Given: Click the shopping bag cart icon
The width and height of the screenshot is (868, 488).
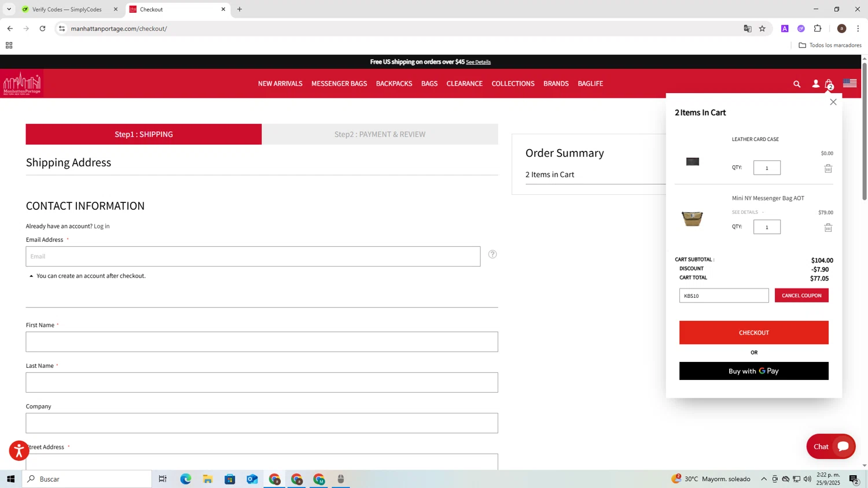Looking at the screenshot, I should pyautogui.click(x=829, y=84).
